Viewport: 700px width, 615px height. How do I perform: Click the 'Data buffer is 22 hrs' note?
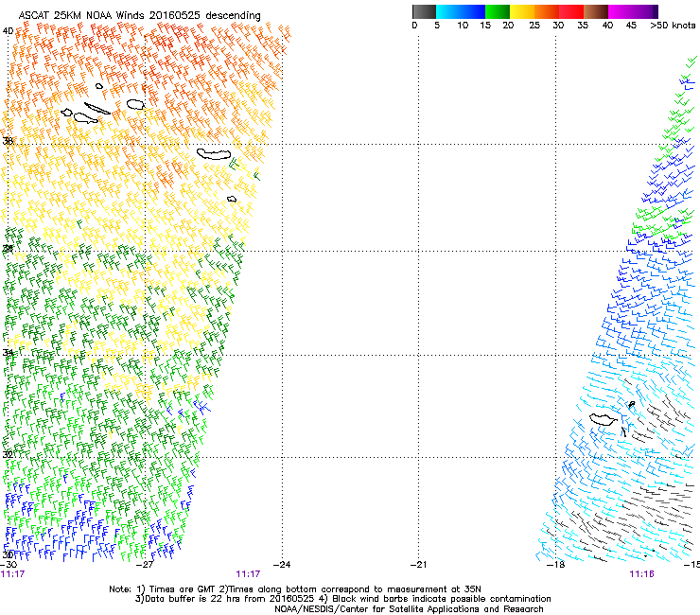click(x=342, y=599)
